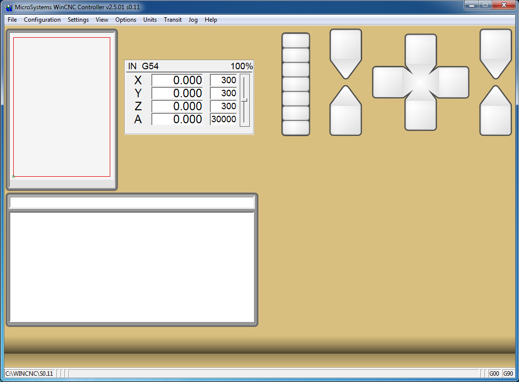Open the Configuration menu
This screenshot has height=382, width=519.
click(42, 20)
